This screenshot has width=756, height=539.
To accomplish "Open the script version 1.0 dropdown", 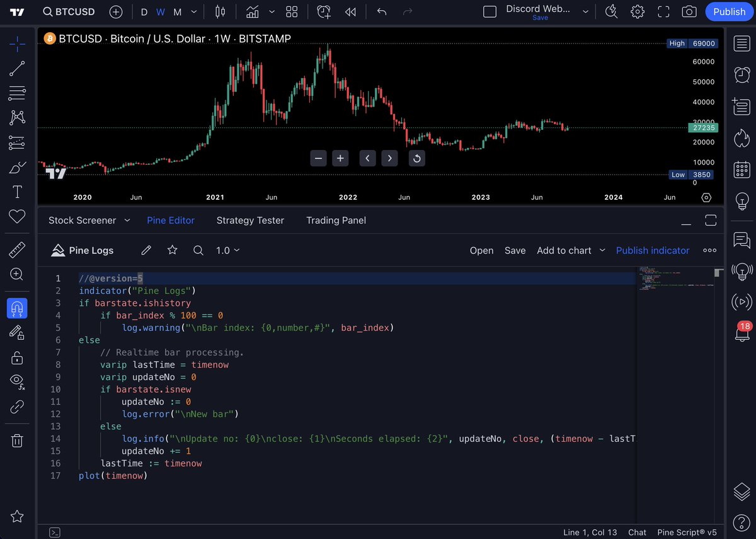I will tap(227, 250).
